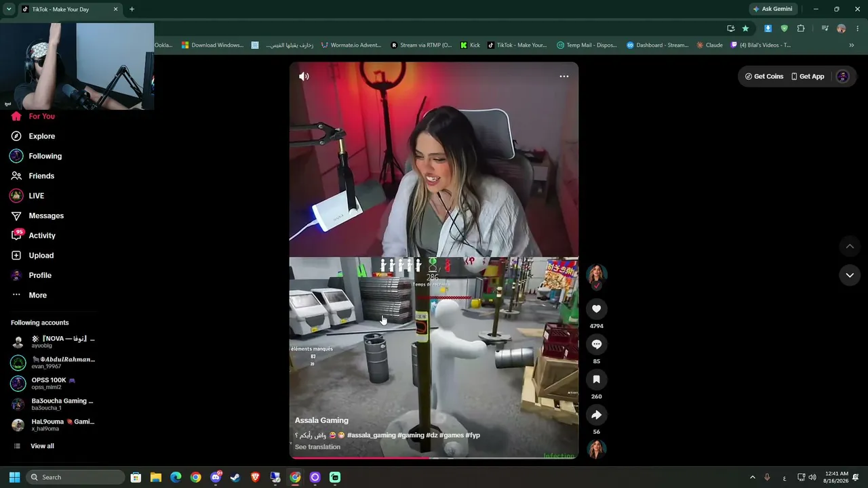Open the ayuobig followed account
The image size is (868, 488).
(53, 342)
